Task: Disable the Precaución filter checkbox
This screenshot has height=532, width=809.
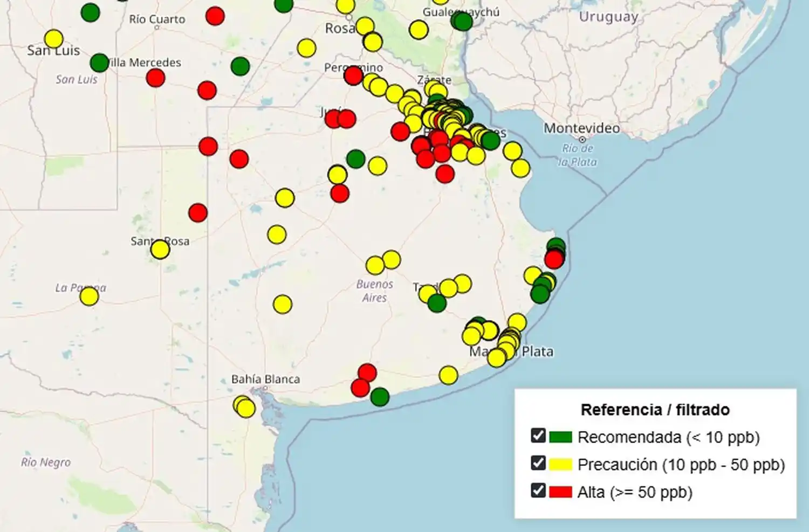Action: coord(539,464)
